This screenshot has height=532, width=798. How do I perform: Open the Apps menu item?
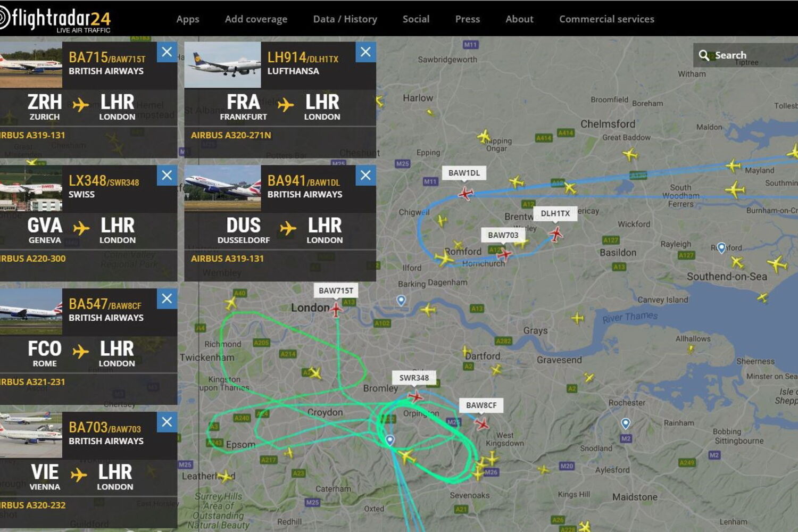[188, 19]
